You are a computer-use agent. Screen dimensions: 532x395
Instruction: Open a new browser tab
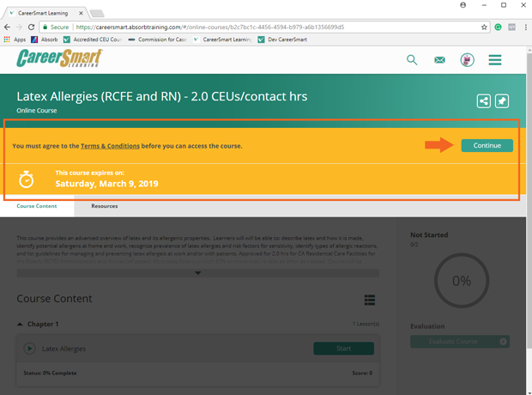[97, 14]
